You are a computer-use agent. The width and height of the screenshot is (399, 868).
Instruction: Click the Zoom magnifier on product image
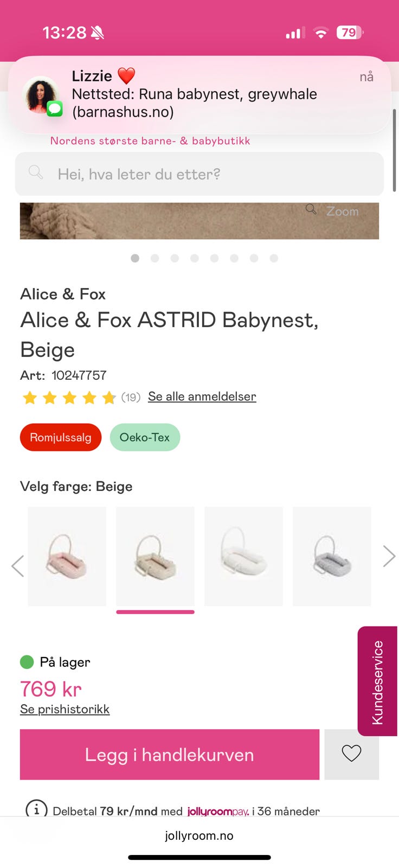(x=311, y=210)
